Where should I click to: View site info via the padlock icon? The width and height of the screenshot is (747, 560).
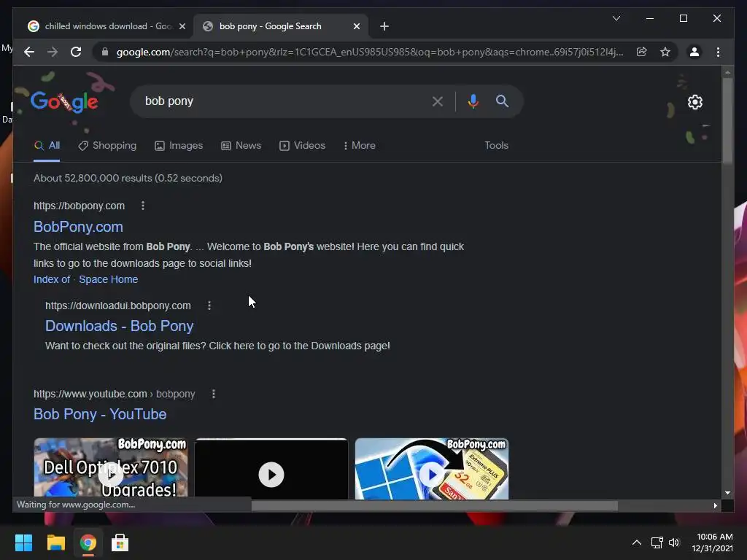[x=105, y=52]
